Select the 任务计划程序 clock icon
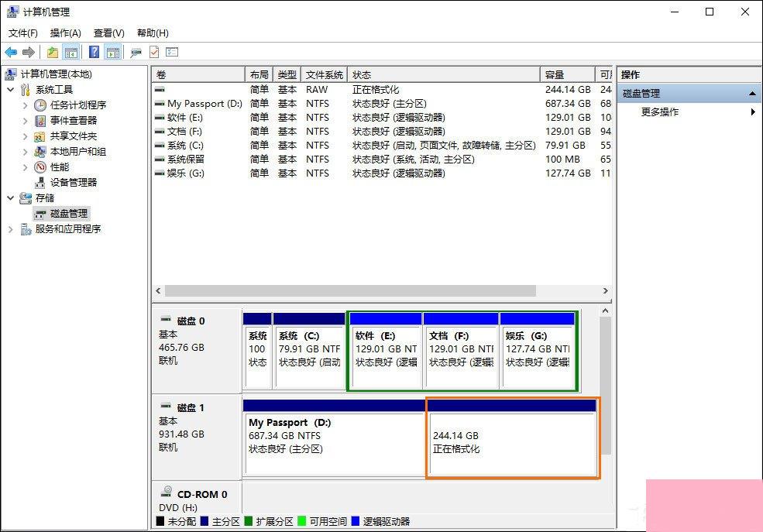This screenshot has width=763, height=532. click(40, 105)
